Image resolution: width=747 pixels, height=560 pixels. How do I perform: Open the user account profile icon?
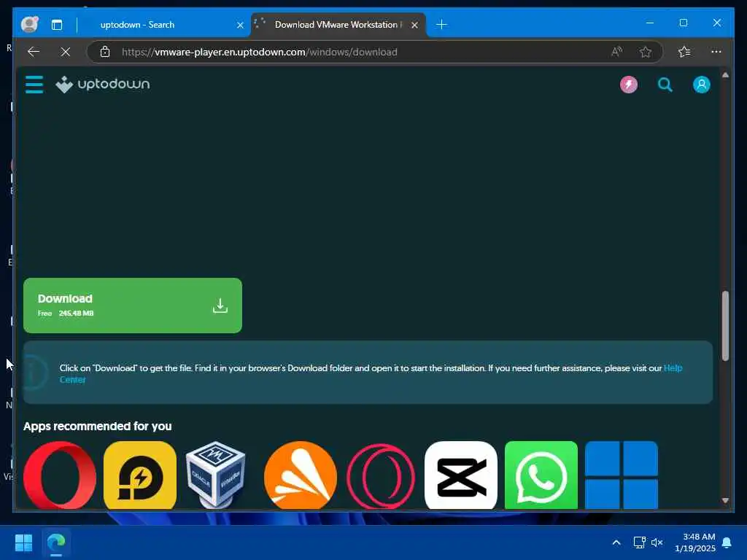pos(701,85)
